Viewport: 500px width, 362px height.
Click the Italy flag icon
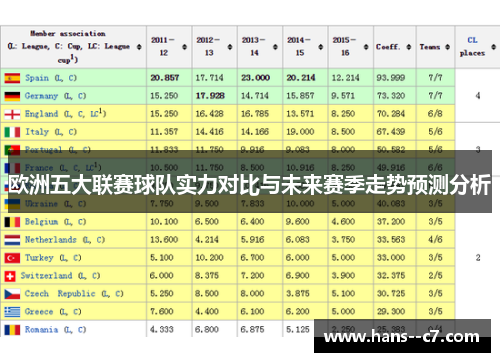[x=12, y=132]
